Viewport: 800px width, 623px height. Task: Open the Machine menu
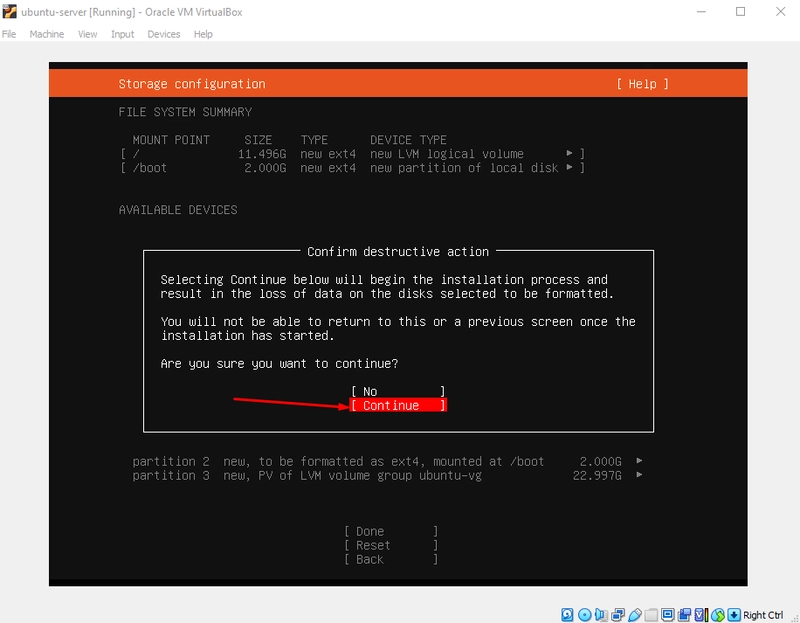[46, 34]
